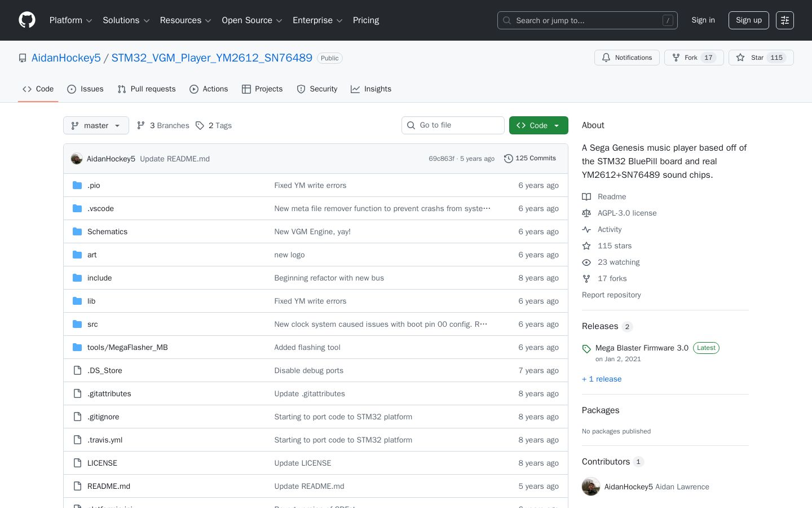Click the Sign in link
The image size is (812, 508).
703,20
